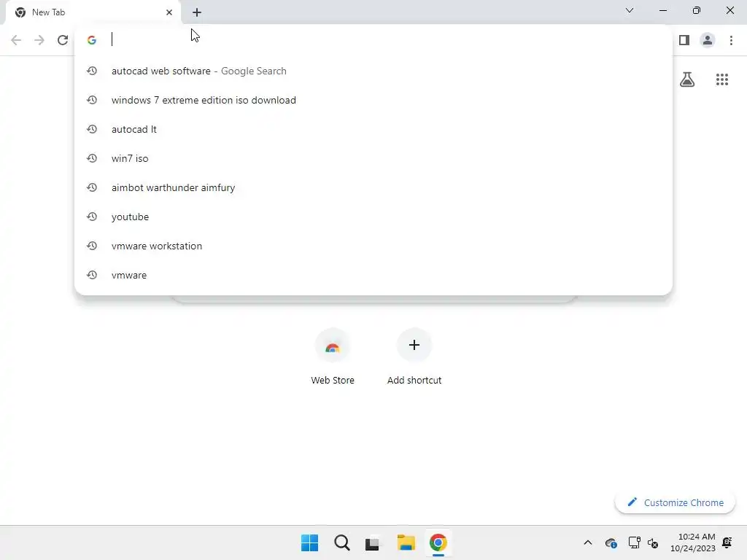
Task: Select suggestion youtube
Action: pyautogui.click(x=373, y=217)
